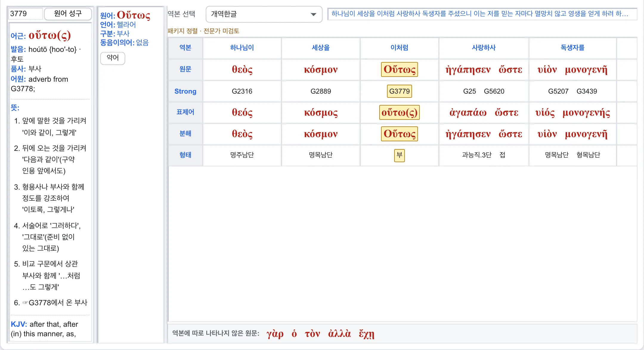Click the 약어 button
Image resolution: width=644 pixels, height=350 pixels.
113,58
